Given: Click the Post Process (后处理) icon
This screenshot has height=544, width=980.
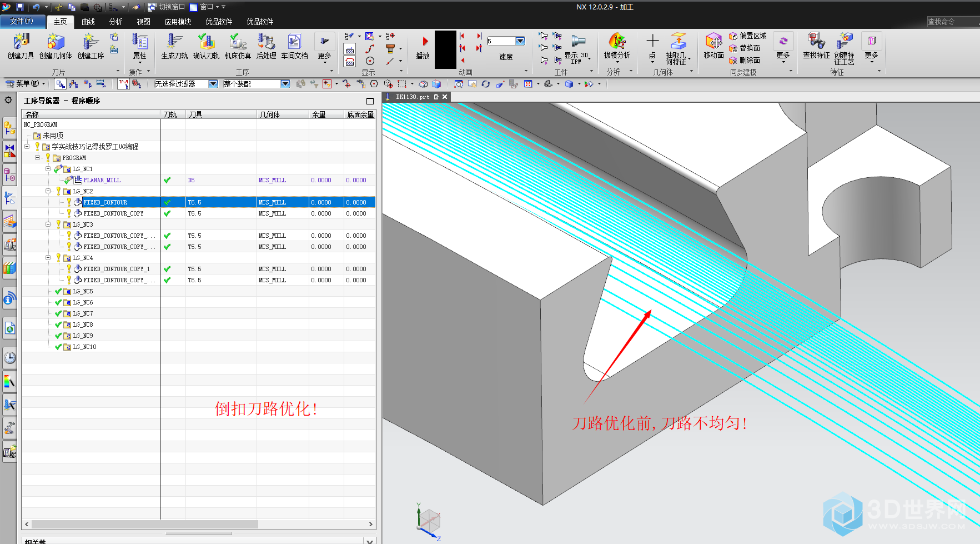Looking at the screenshot, I should pyautogui.click(x=267, y=46).
